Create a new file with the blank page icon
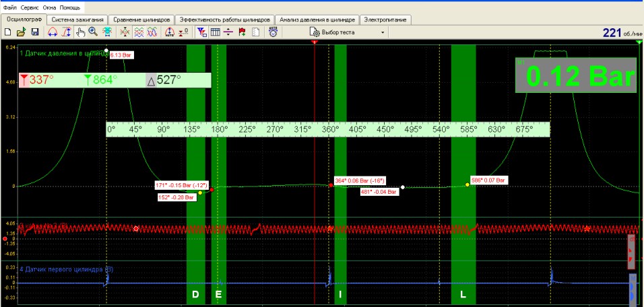This screenshot has height=307, width=644. click(x=7, y=32)
